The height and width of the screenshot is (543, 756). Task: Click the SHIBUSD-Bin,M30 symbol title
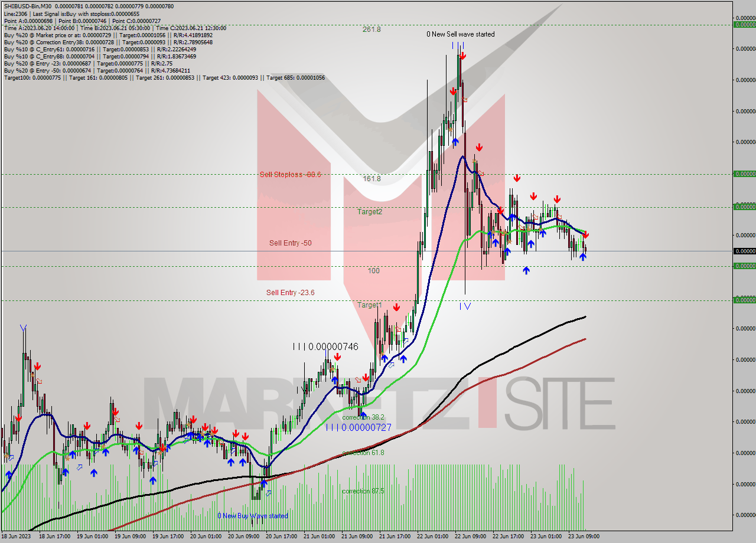point(29,6)
